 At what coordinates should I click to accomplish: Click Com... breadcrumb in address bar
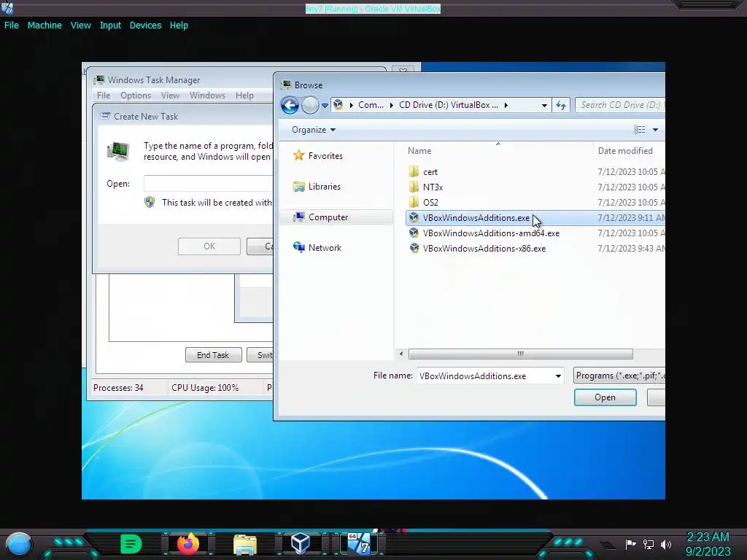coord(371,105)
